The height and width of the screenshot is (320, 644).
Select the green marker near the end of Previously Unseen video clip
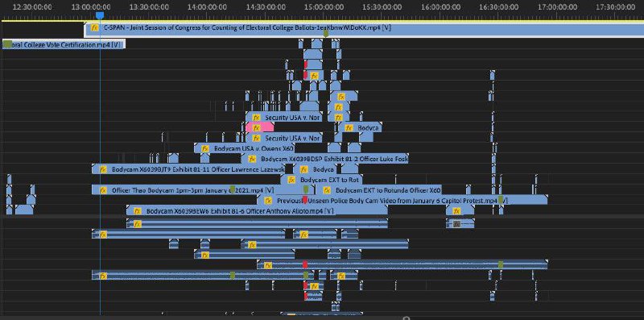coord(501,201)
